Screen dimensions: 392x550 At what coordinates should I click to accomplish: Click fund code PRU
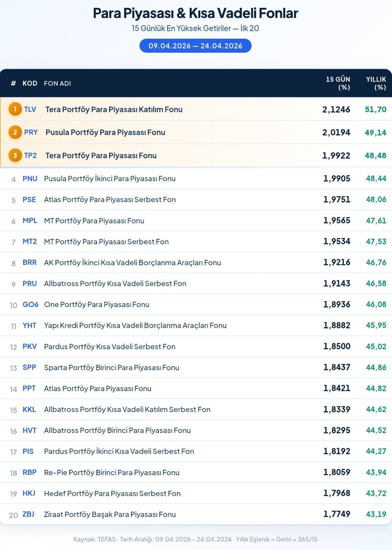click(x=30, y=284)
